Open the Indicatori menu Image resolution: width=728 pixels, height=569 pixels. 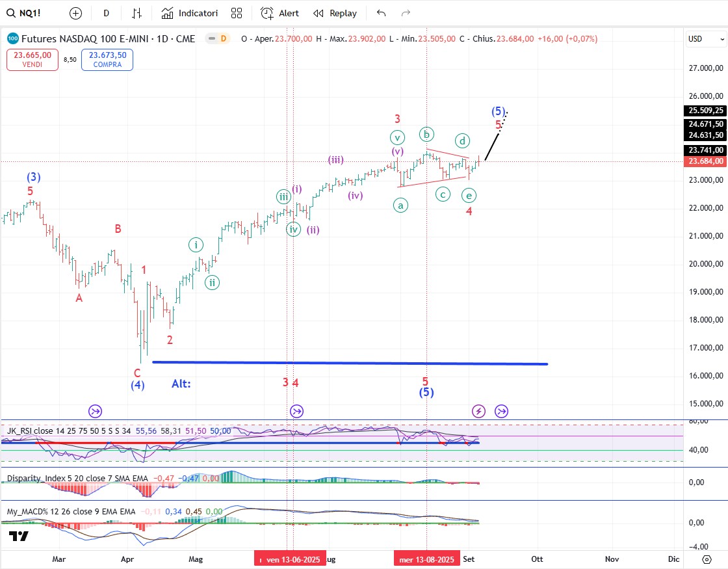pos(189,14)
